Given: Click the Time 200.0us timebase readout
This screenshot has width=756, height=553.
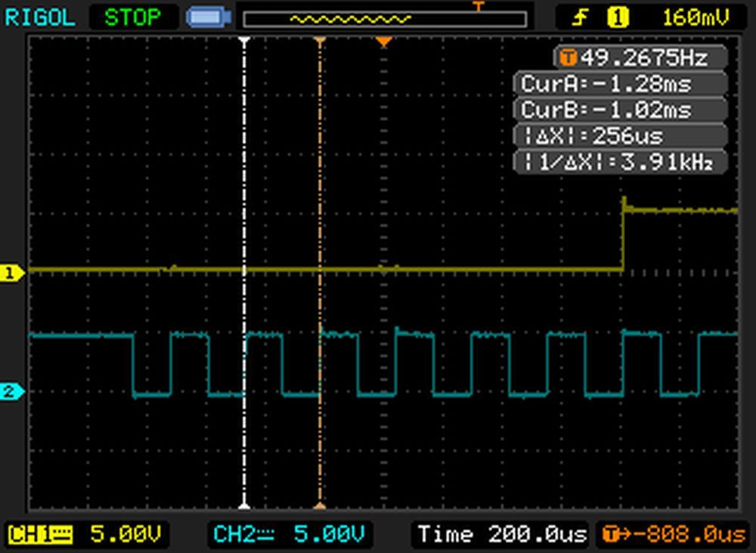Looking at the screenshot, I should pos(502,535).
